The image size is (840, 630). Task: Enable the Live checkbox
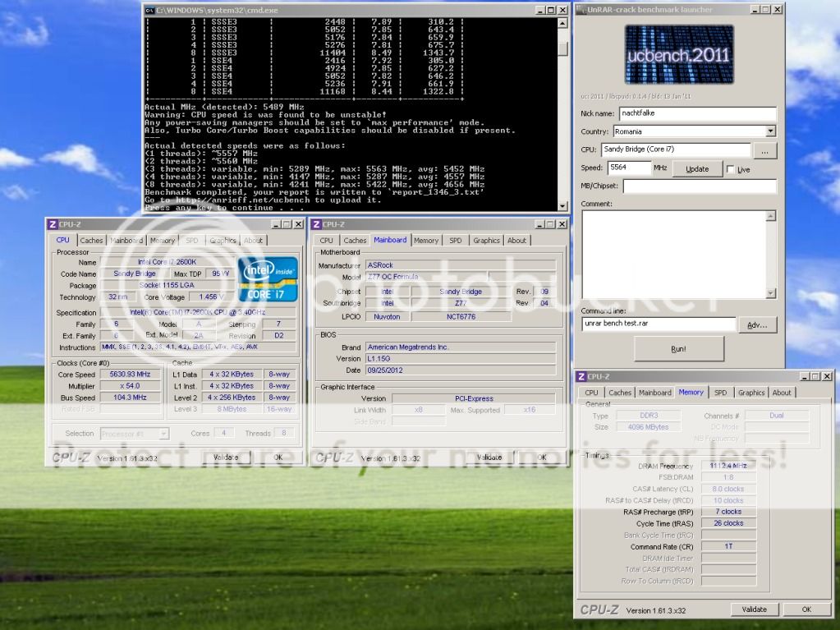pyautogui.click(x=731, y=169)
